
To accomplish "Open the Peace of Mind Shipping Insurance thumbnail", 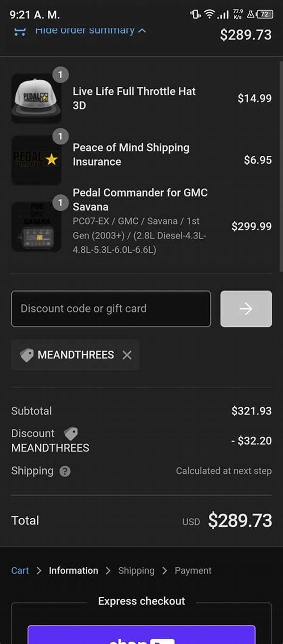I will [x=36, y=160].
